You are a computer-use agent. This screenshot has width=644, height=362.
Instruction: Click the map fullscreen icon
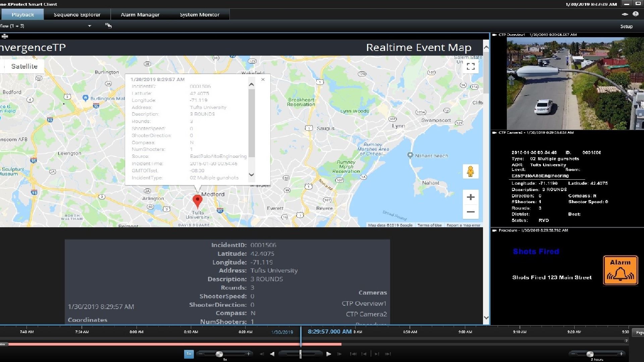point(471,66)
